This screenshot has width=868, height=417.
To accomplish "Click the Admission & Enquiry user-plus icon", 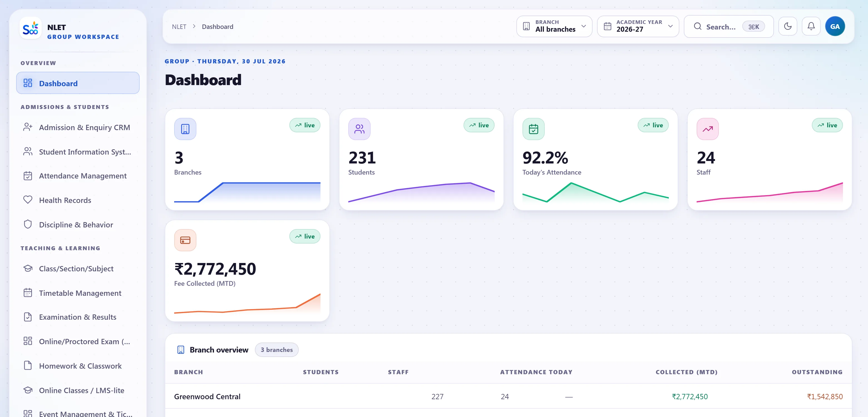I will [28, 127].
